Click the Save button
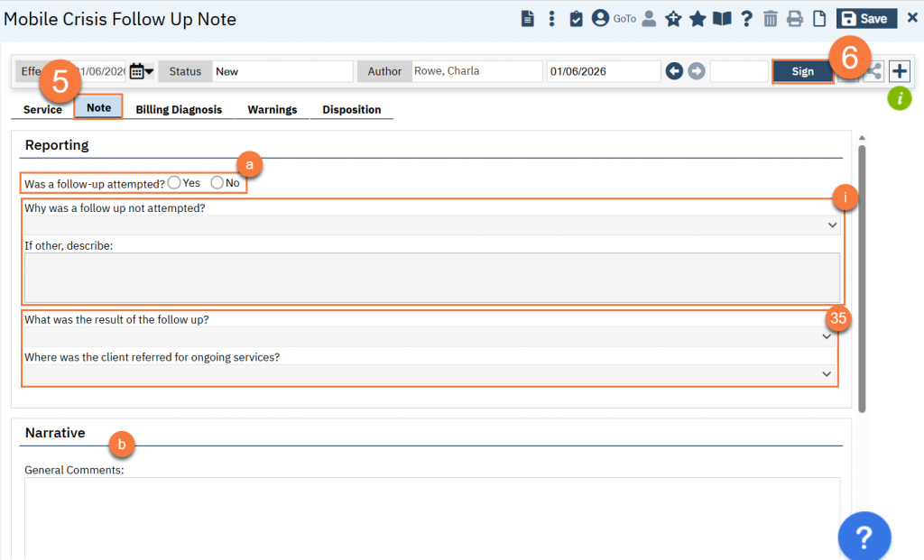This screenshot has height=560, width=924. point(864,19)
